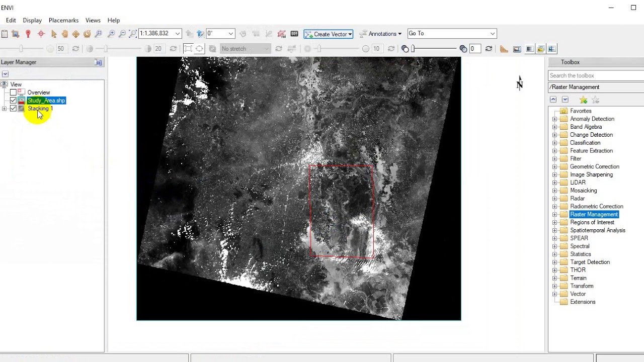The height and width of the screenshot is (362, 644).
Task: Uncheck the Study_Area.shp layer checkbox
Action: 13,101
